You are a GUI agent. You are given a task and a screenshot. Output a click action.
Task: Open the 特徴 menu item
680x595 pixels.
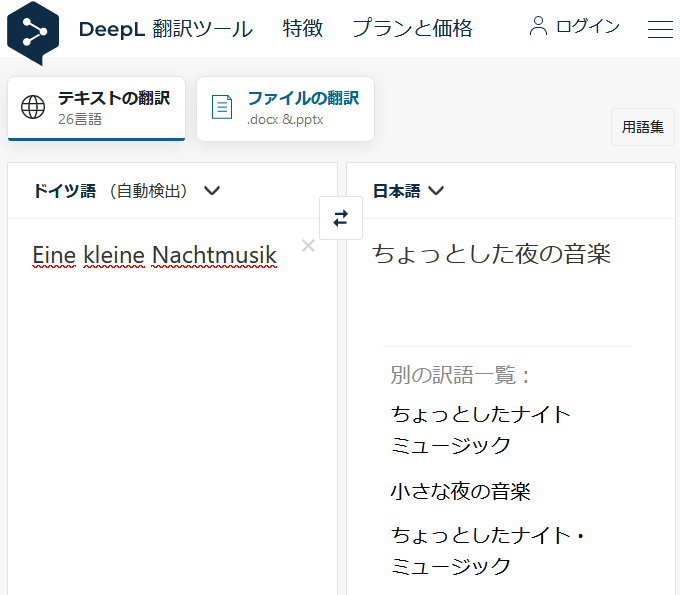(303, 29)
